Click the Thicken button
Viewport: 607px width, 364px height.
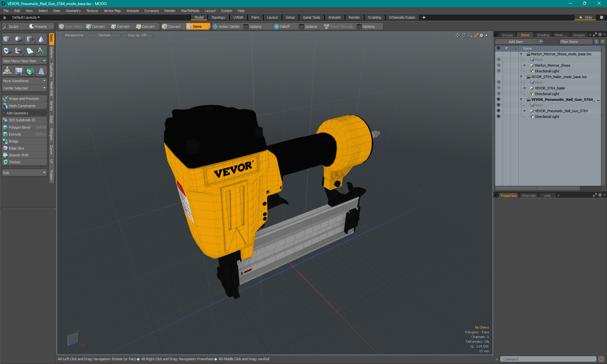coord(24,162)
